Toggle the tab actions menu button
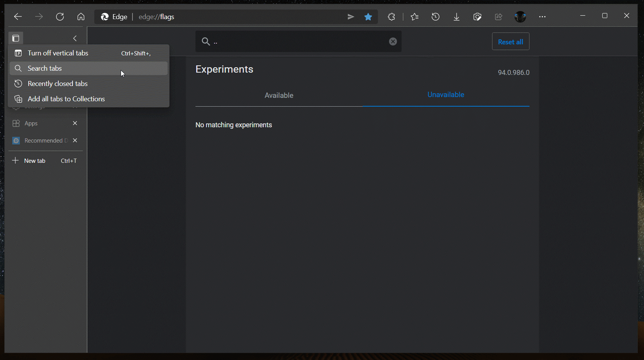The width and height of the screenshot is (644, 360). (16, 38)
